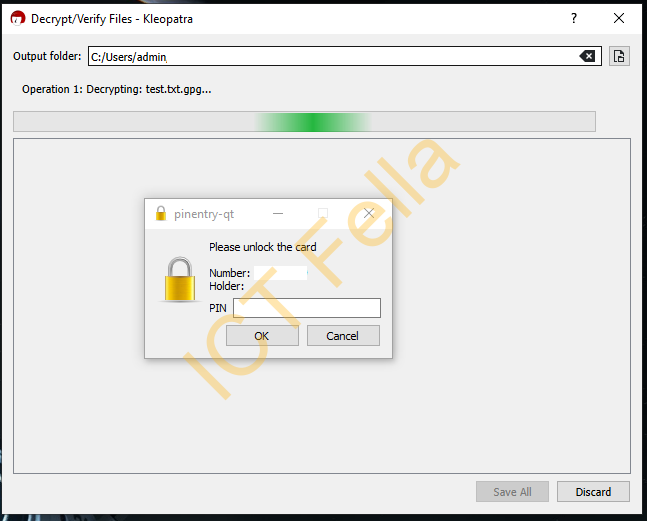Click the small lock icon in pinentry-qt title bar
647x521 pixels.
pyautogui.click(x=161, y=214)
